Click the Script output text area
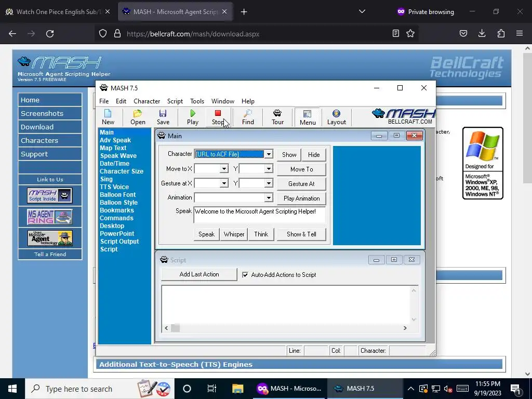532x399 pixels. click(287, 304)
